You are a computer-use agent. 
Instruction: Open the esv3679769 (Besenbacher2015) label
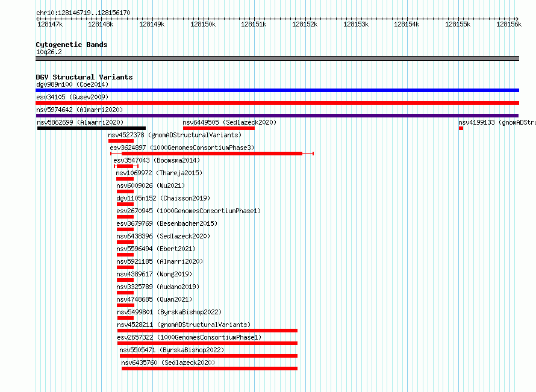point(167,223)
